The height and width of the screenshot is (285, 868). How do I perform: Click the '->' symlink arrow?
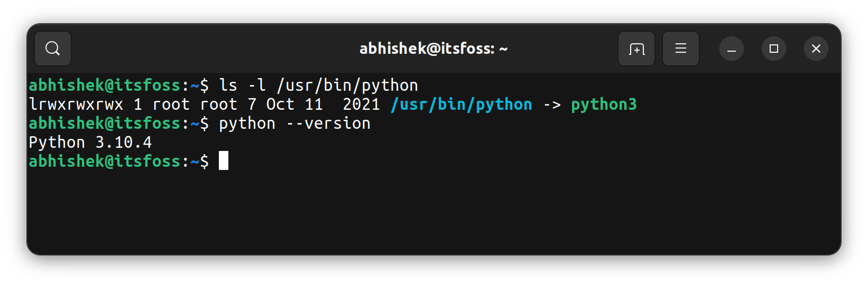552,104
